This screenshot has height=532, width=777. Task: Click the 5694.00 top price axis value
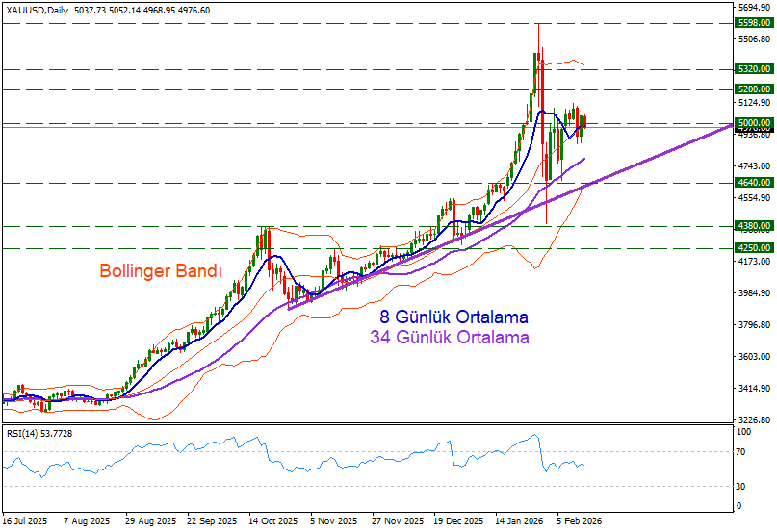pyautogui.click(x=752, y=7)
